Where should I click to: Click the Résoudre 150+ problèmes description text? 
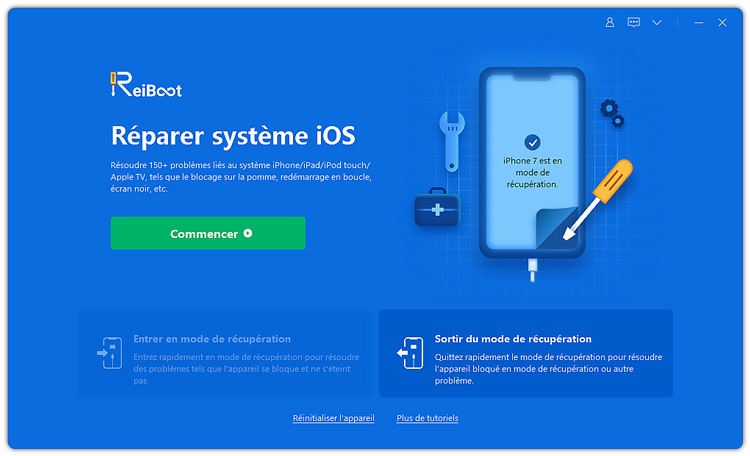pyautogui.click(x=241, y=177)
